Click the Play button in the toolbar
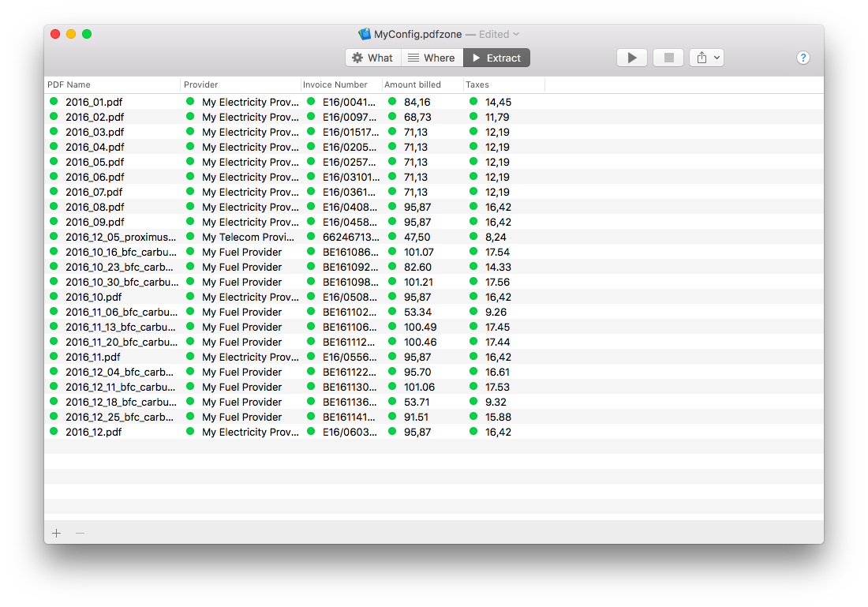 (631, 58)
